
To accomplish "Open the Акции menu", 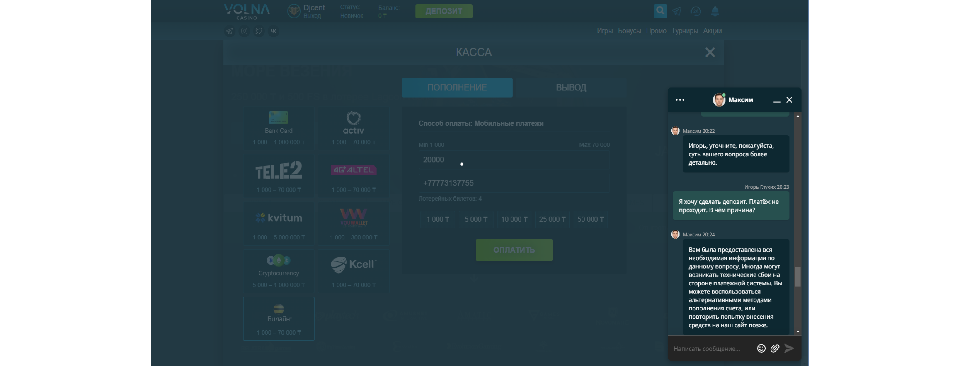I will 712,31.
